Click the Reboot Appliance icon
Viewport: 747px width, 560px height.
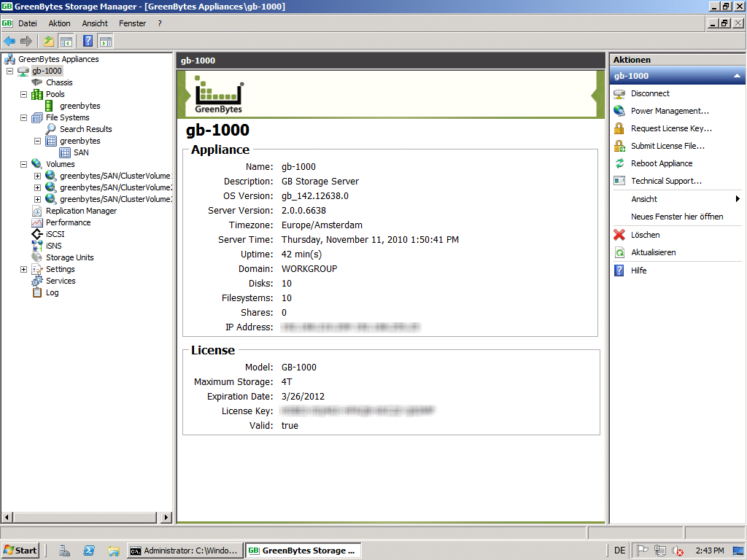tap(619, 163)
